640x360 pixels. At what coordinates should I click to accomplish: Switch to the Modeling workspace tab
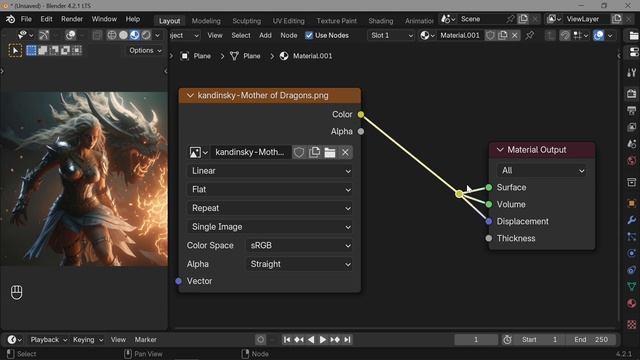pos(206,21)
